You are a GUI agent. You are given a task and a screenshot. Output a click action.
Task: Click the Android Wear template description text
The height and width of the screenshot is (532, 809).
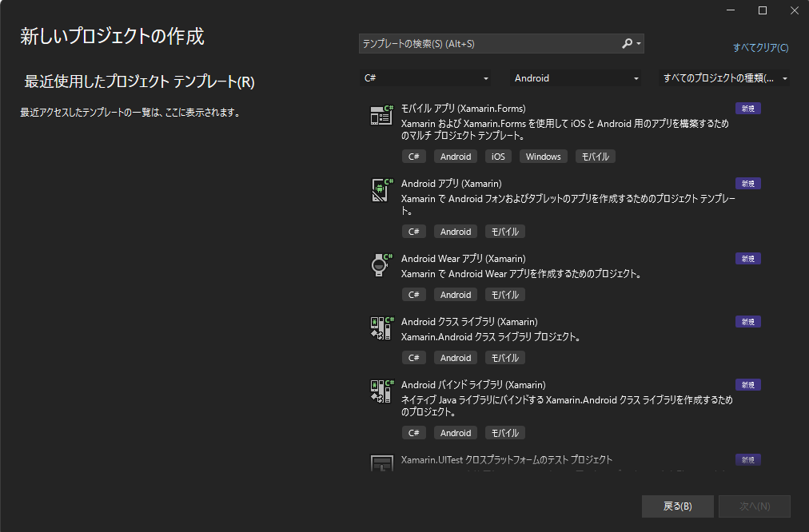point(521,274)
